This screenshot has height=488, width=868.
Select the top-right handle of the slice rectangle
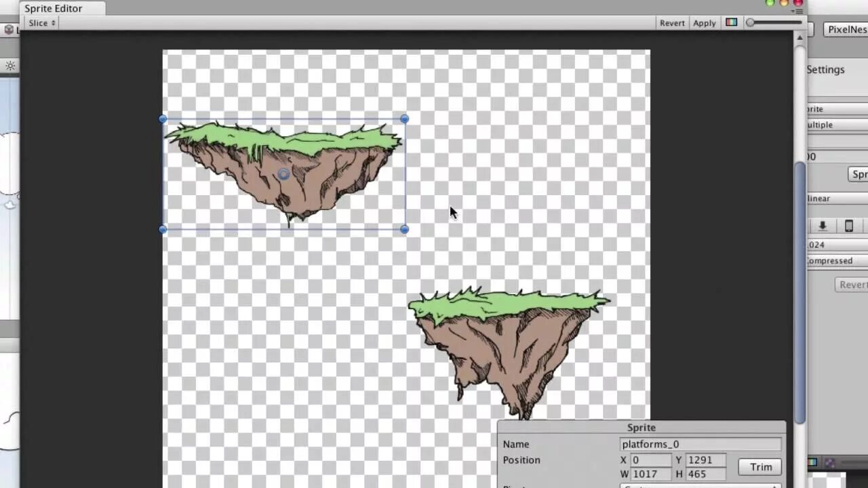[405, 119]
